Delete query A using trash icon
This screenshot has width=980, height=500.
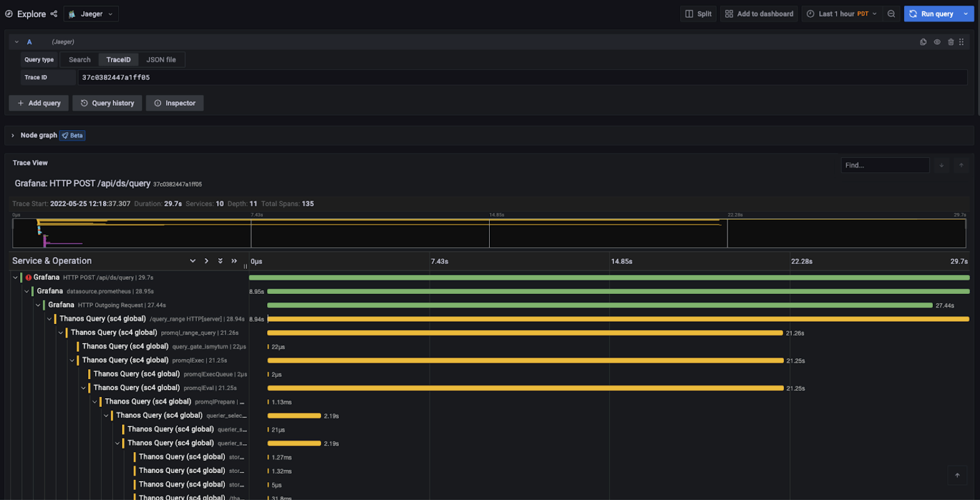(951, 42)
